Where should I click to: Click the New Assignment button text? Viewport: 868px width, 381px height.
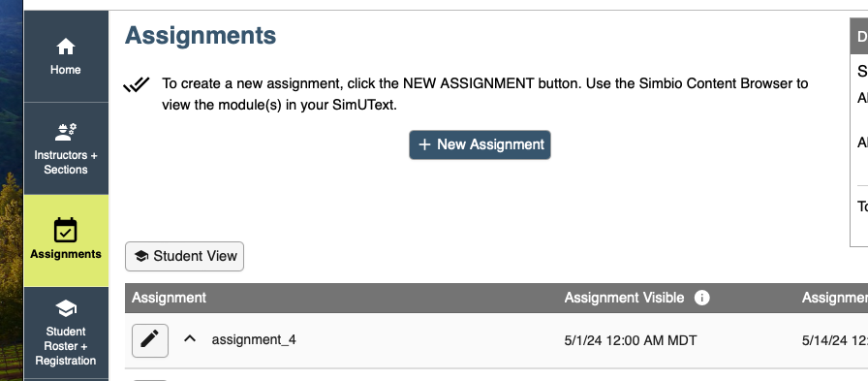coord(491,144)
